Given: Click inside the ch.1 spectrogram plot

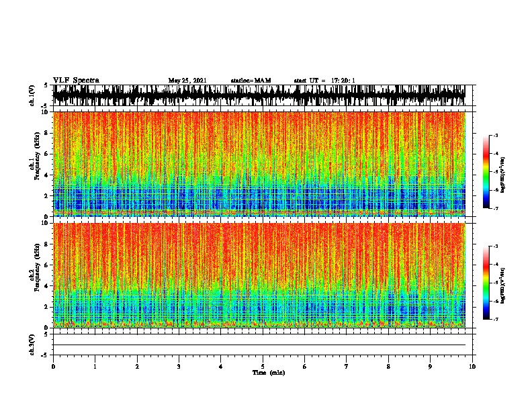Looking at the screenshot, I should [259, 164].
